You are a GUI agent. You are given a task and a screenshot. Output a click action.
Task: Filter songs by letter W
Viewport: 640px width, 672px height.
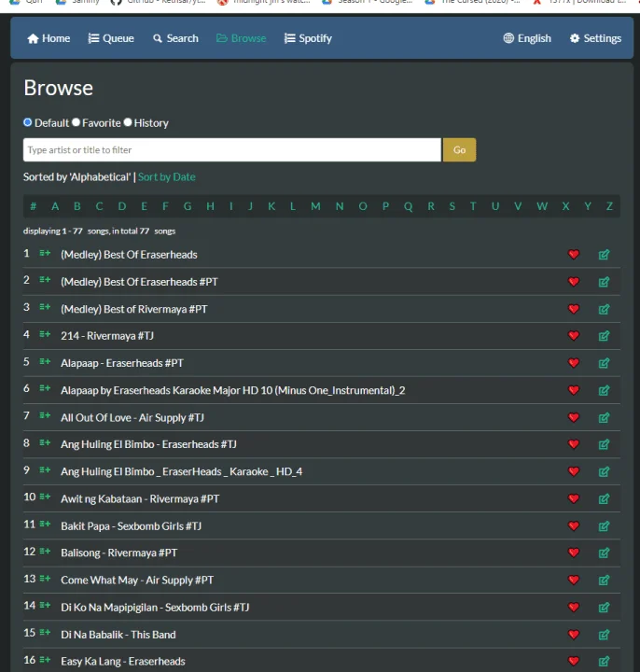pyautogui.click(x=542, y=206)
